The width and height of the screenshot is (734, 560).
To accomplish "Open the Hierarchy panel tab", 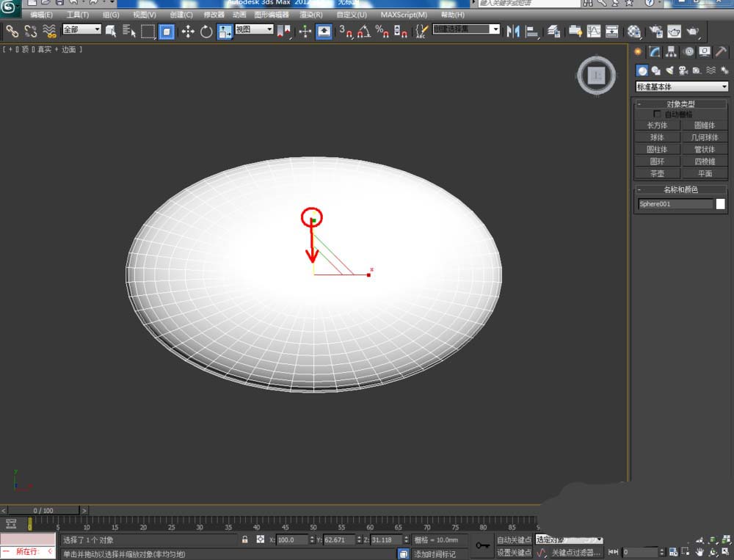I will pos(672,51).
